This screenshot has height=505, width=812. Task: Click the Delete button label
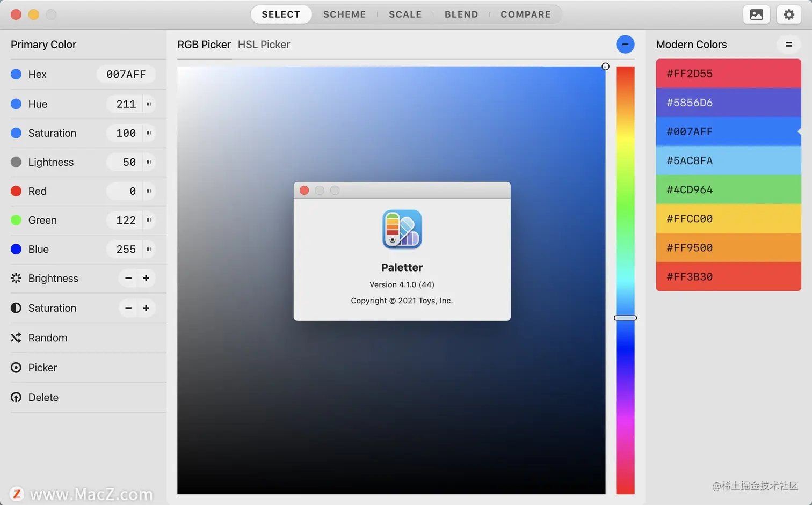click(x=44, y=398)
